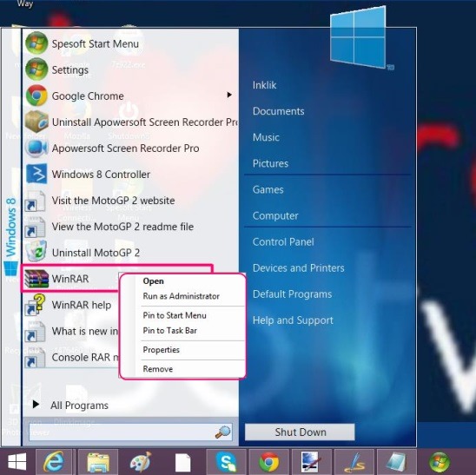Open Control Panel link
This screenshot has height=475, width=476.
[x=283, y=241]
